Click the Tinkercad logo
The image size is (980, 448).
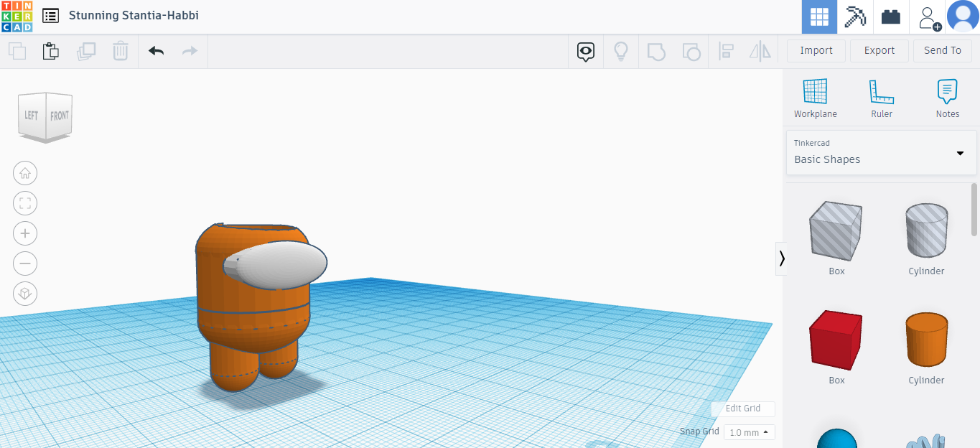(x=17, y=16)
